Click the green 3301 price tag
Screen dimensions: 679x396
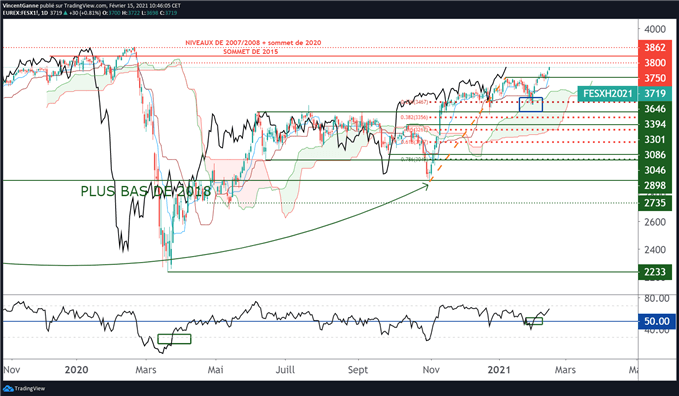point(655,140)
